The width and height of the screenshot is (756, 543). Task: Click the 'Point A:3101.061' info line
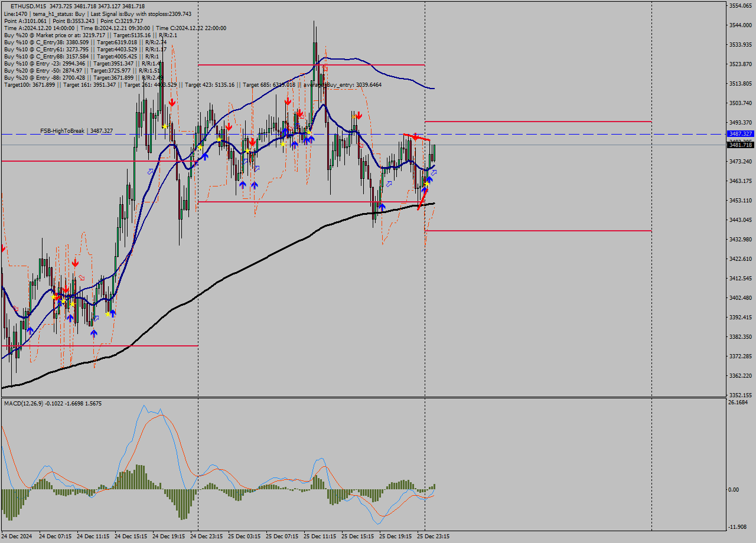pos(73,21)
